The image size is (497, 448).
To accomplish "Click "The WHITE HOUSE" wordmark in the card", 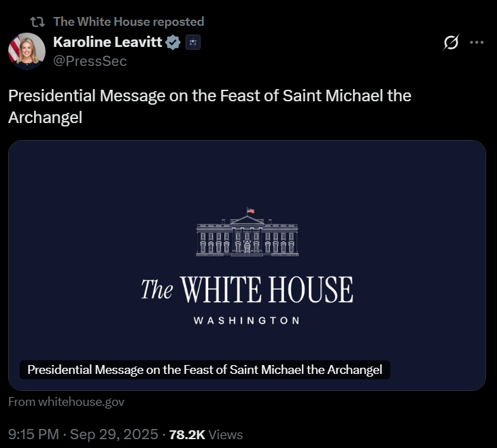I will [247, 290].
